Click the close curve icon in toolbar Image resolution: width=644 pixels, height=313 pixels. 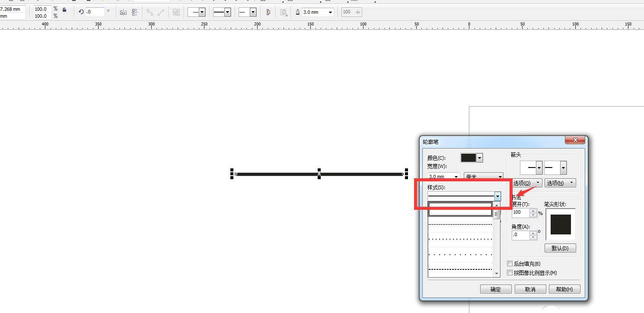click(x=268, y=12)
